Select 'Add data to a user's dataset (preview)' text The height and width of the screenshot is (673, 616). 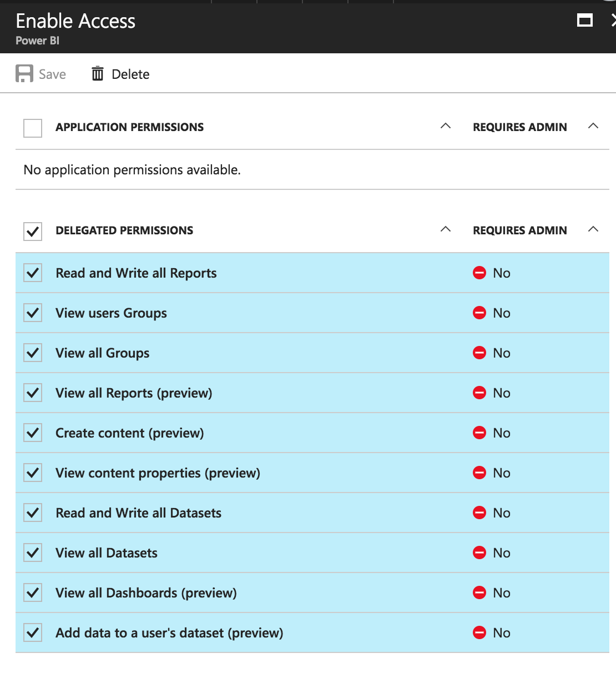coord(169,633)
